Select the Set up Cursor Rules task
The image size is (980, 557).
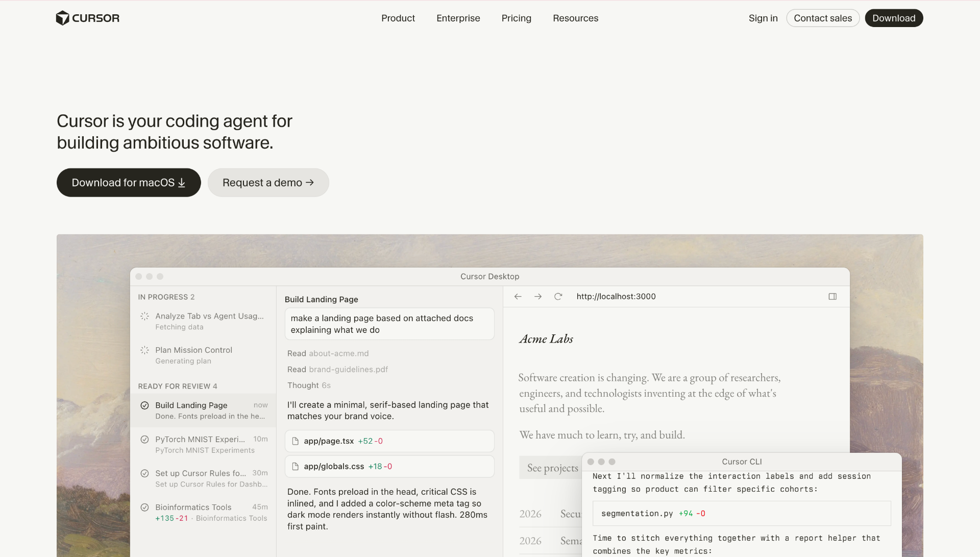coord(203,478)
